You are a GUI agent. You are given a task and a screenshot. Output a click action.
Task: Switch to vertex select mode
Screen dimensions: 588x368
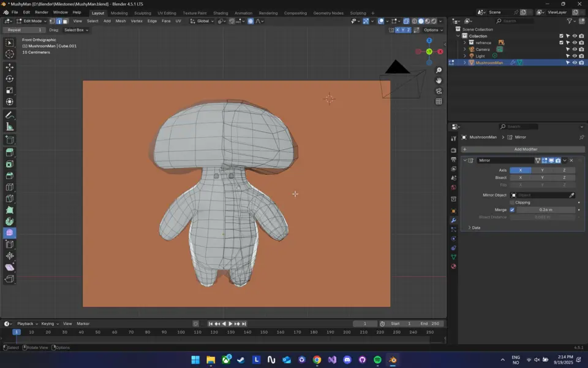coord(53,21)
